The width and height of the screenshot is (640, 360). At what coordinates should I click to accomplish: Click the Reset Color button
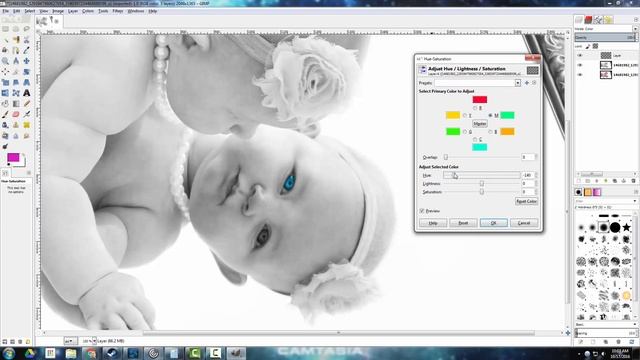point(527,201)
